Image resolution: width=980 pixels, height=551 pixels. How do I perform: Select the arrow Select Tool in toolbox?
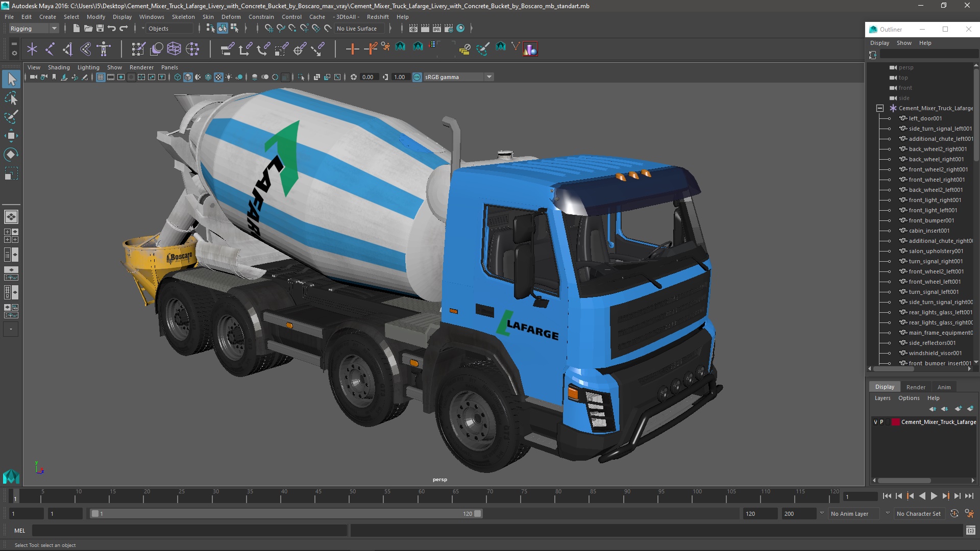tap(11, 79)
